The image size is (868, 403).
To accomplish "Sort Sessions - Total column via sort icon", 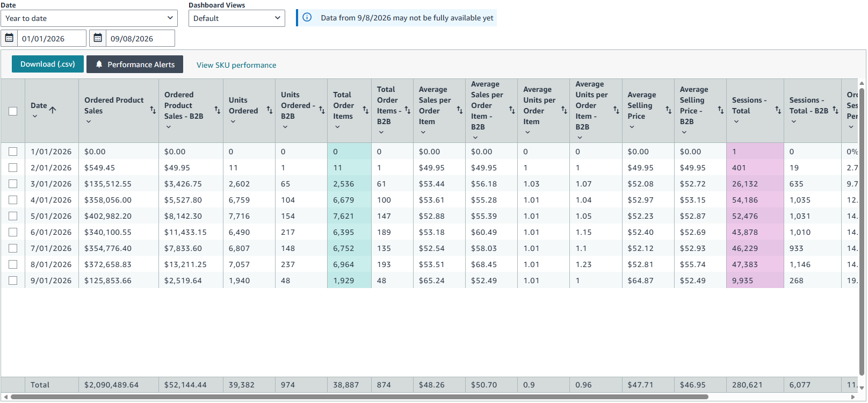I will [778, 110].
